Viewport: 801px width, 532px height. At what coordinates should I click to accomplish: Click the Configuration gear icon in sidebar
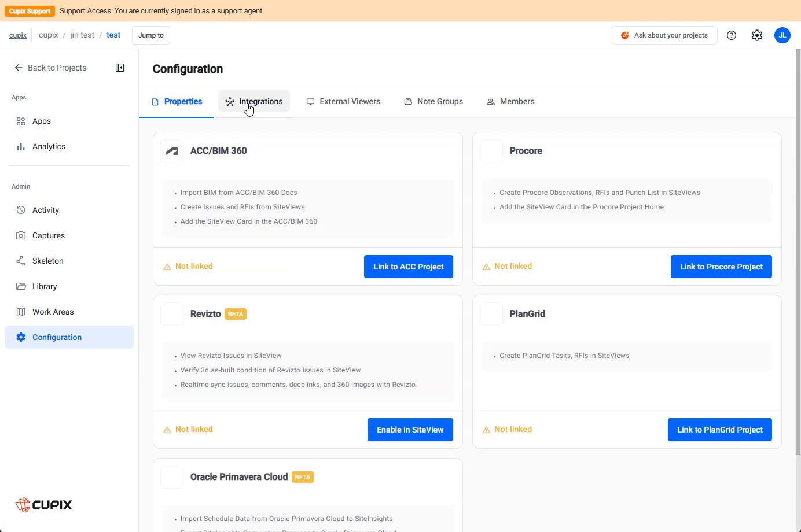pos(21,337)
